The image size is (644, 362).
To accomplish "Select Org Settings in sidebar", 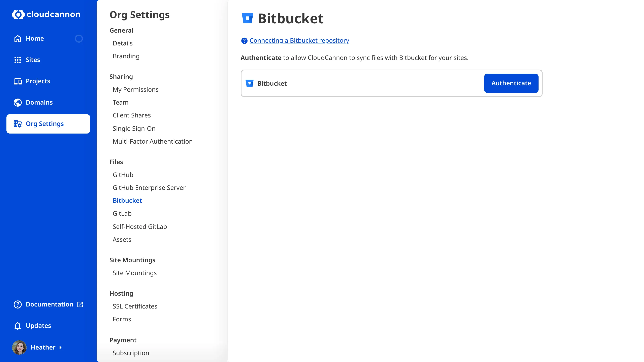I will (x=48, y=124).
